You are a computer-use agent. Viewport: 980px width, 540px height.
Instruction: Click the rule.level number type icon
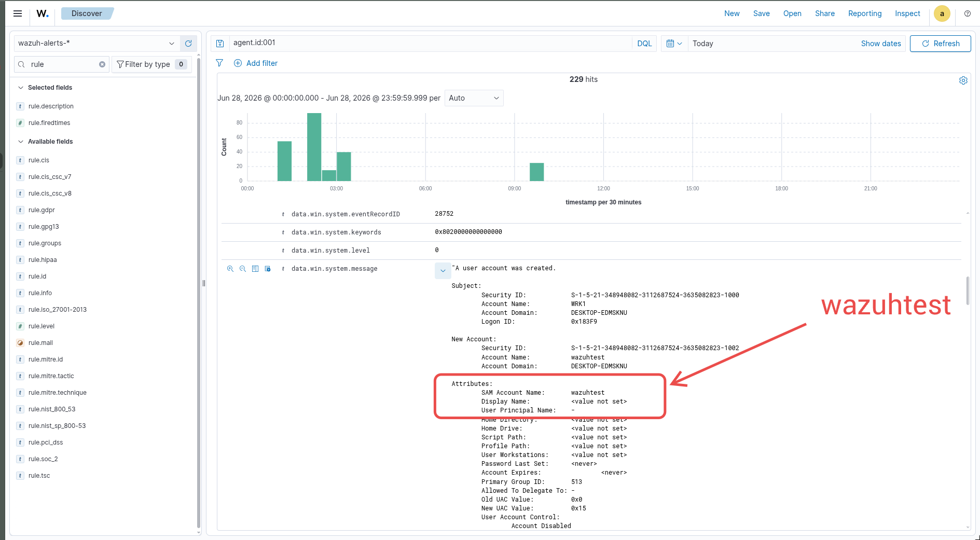20,326
